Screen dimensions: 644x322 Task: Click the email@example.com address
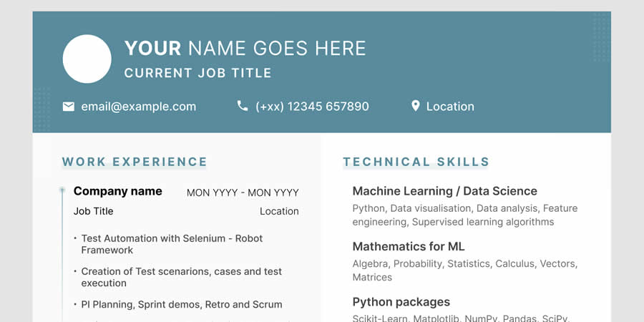tap(138, 107)
